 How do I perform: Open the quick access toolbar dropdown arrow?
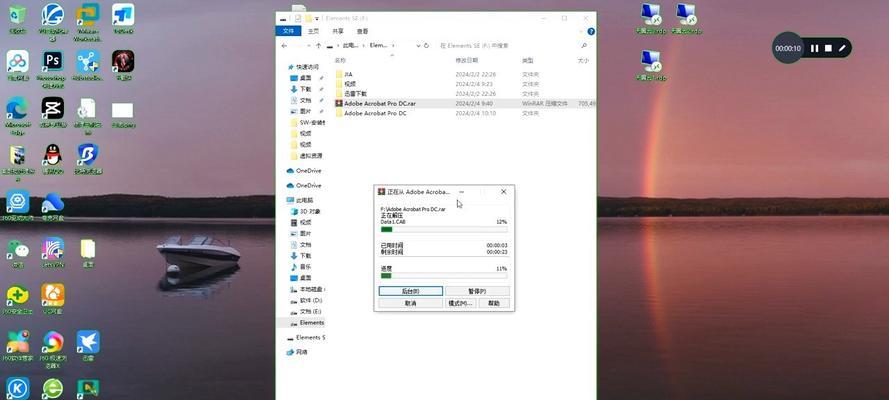(x=317, y=19)
